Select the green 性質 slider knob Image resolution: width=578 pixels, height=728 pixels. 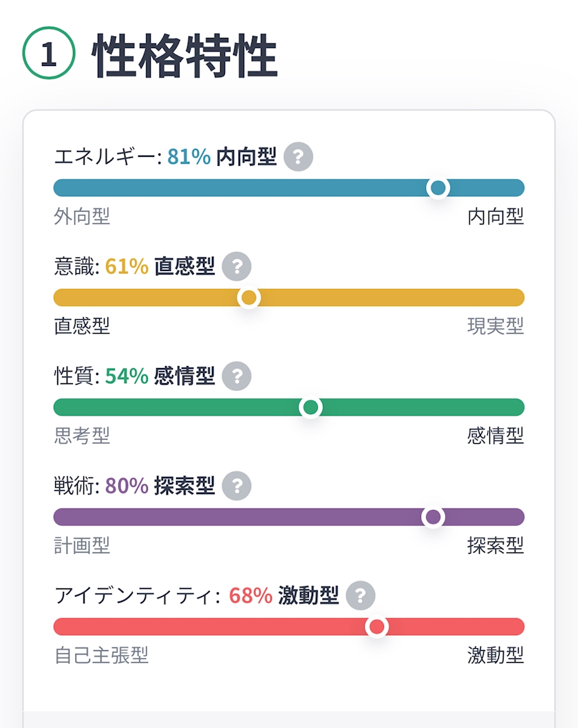(311, 407)
